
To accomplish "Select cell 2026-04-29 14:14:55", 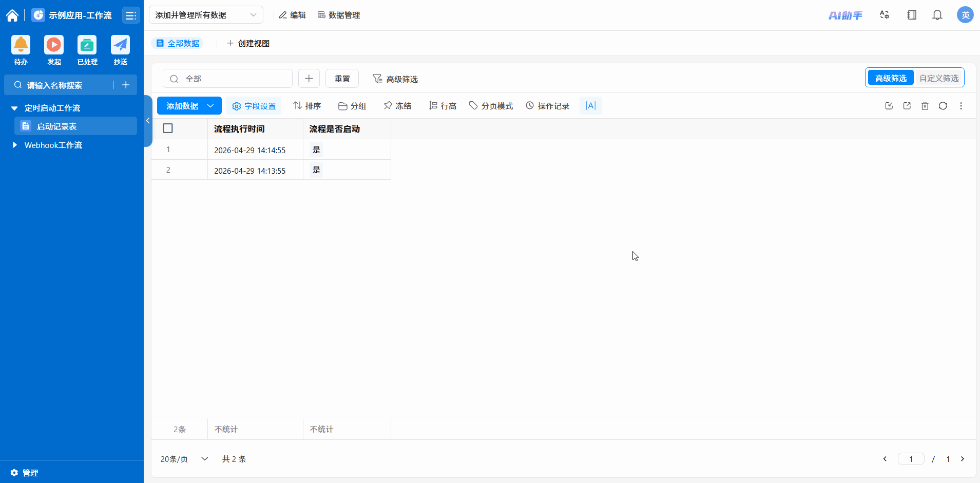I will 255,150.
